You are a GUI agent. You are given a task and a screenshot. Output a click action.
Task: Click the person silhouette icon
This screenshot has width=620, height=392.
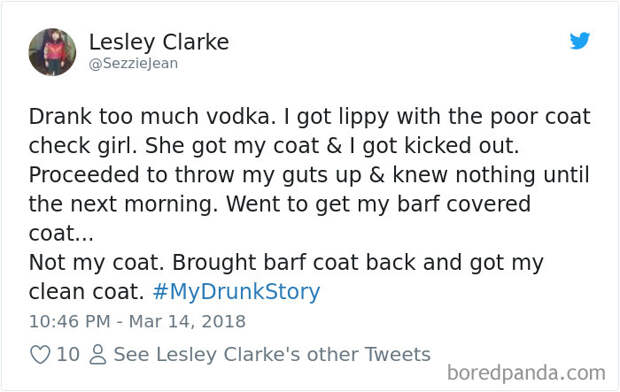(x=98, y=354)
